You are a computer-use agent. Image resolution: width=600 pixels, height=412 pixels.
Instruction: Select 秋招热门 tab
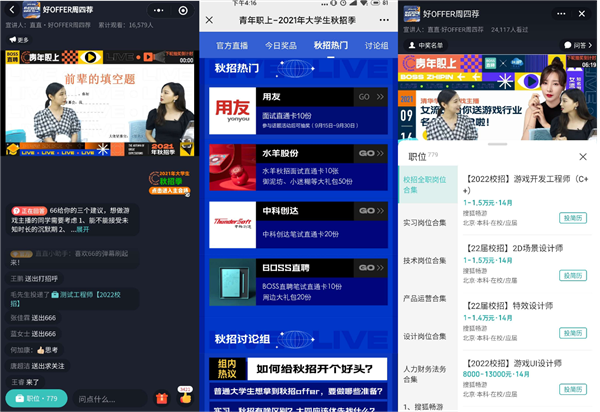coord(331,46)
